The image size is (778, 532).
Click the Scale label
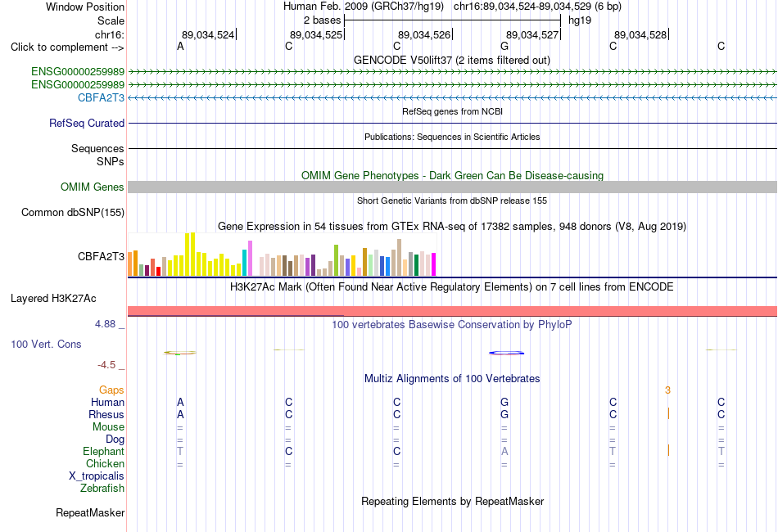tap(111, 20)
